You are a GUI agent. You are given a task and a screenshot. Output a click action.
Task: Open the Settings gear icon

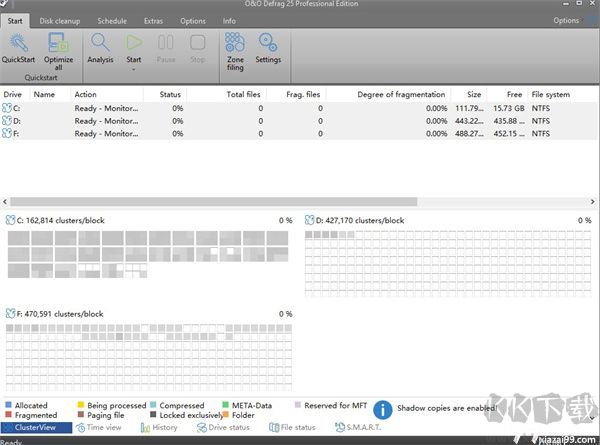click(x=268, y=43)
